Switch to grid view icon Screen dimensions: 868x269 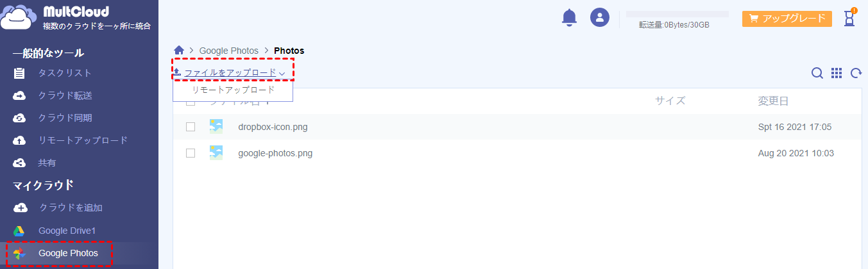point(837,74)
